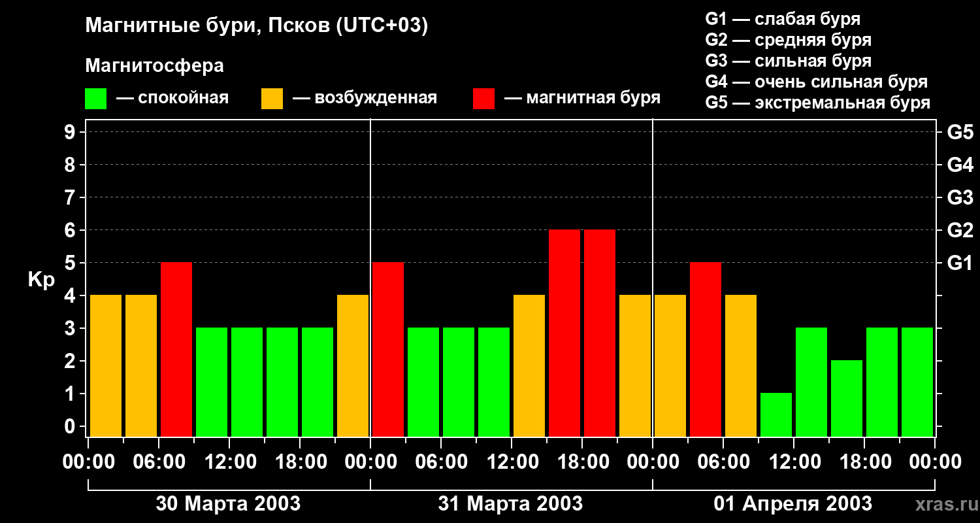Click the green 12:00–15:00 bar on 01 Апреля
The width and height of the screenshot is (980, 523).
[x=811, y=382]
